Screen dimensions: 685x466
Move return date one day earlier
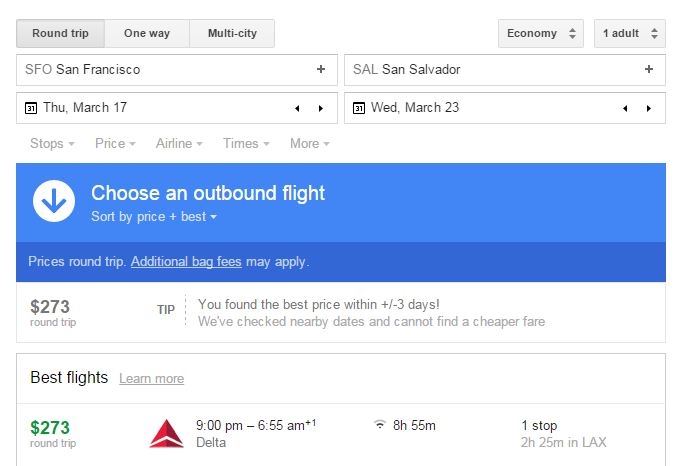pyautogui.click(x=625, y=108)
